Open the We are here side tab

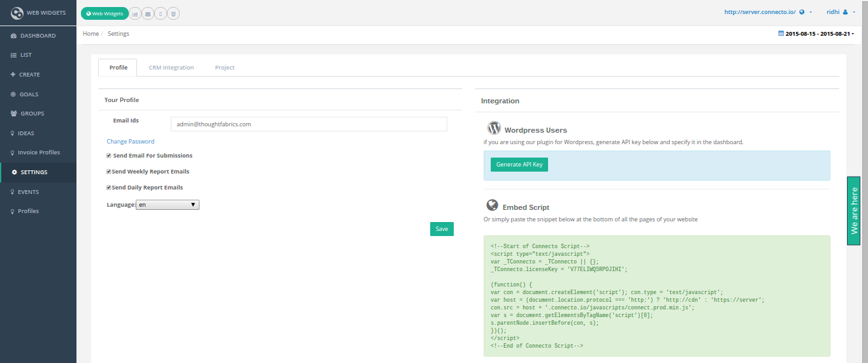(x=854, y=211)
